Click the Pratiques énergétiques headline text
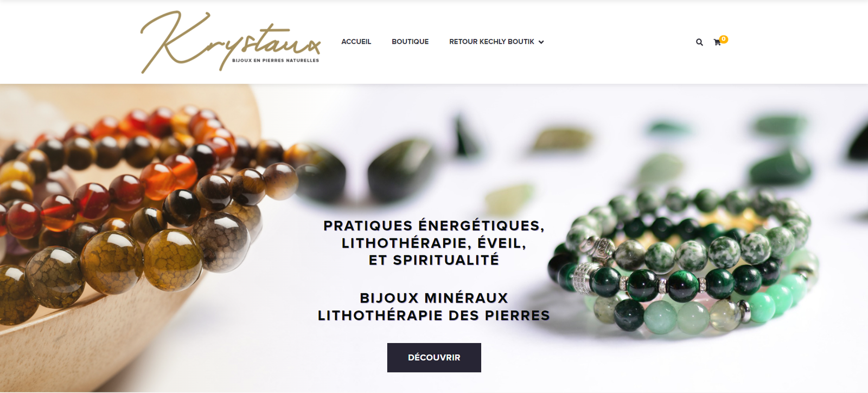 434,243
